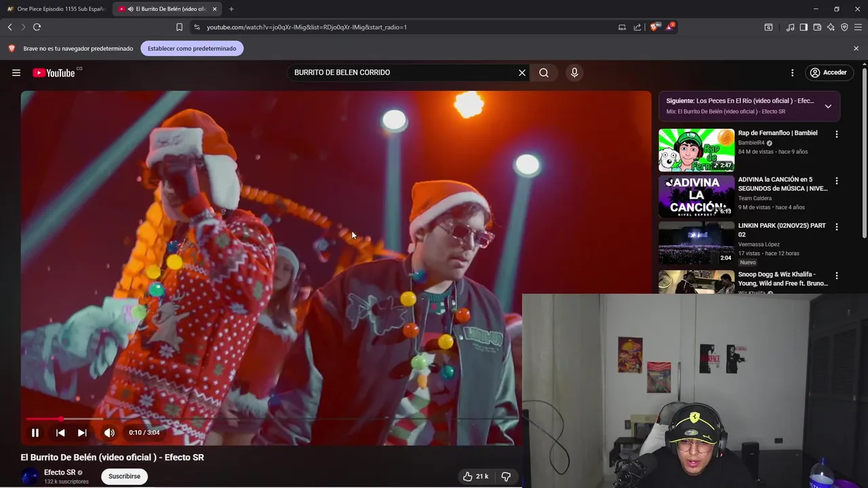Clear the search box text
Screen dimensions: 868x488
[522, 73]
